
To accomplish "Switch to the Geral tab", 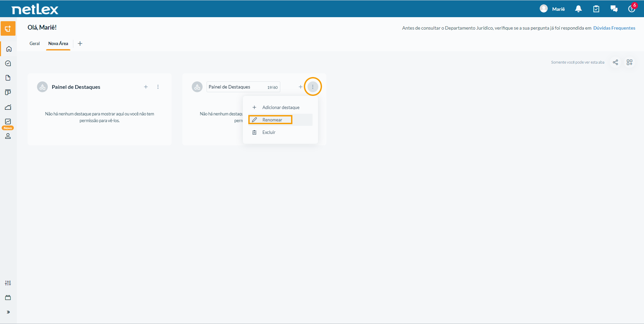I will point(35,43).
